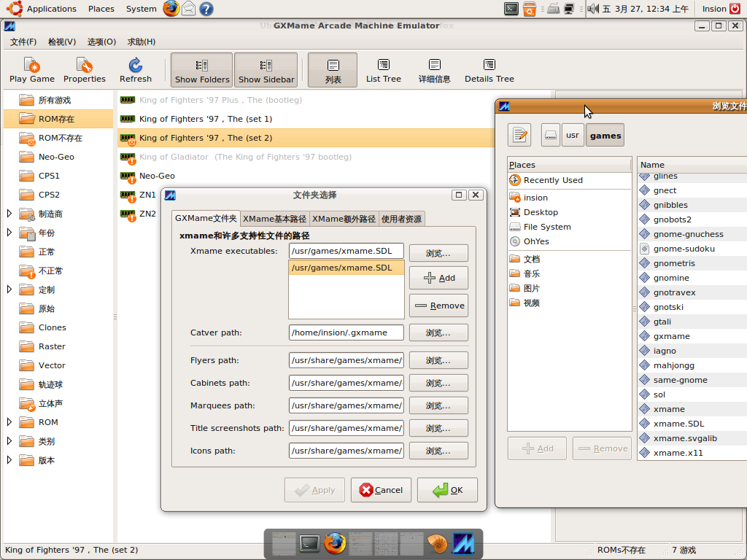The width and height of the screenshot is (747, 560).
Task: Expand the ROM folder tree
Action: click(x=9, y=422)
